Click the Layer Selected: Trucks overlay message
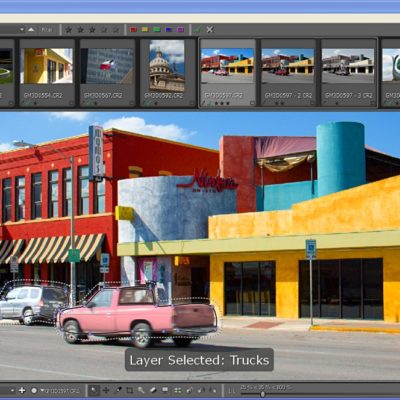The height and width of the screenshot is (400, 400). click(x=199, y=360)
